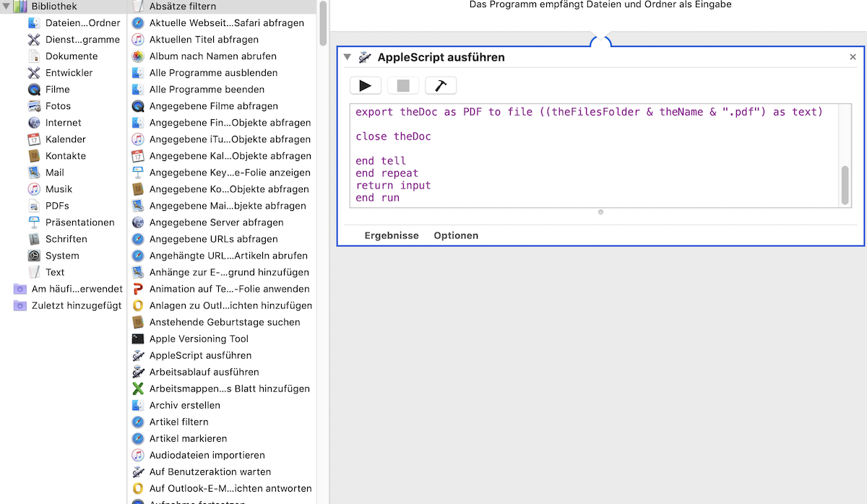Image resolution: width=867 pixels, height=504 pixels.
Task: Select the 'Zuletzt hinzugefügt' smart group
Action: click(59, 305)
